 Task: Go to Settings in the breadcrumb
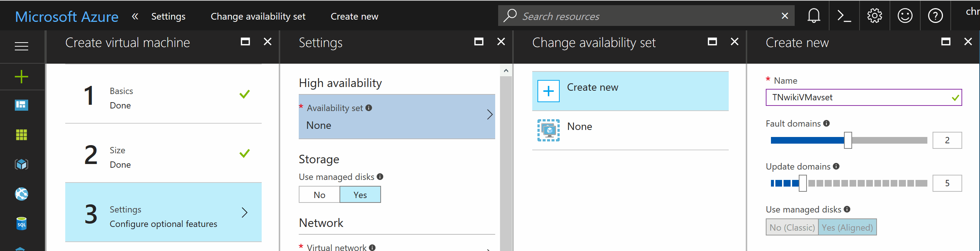point(169,16)
